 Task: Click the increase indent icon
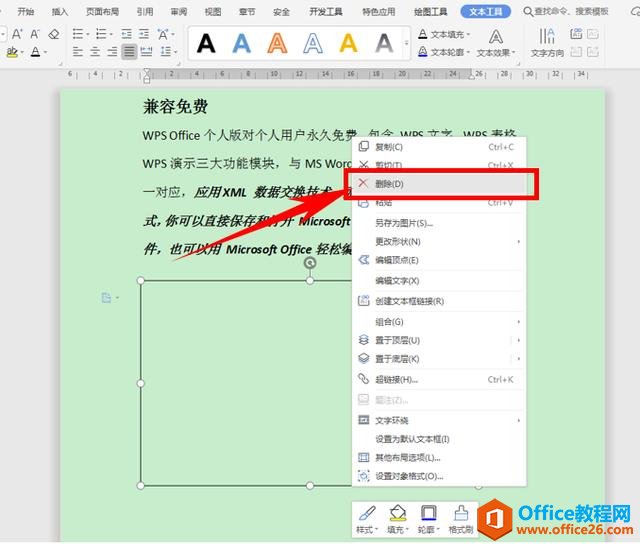coord(144,34)
